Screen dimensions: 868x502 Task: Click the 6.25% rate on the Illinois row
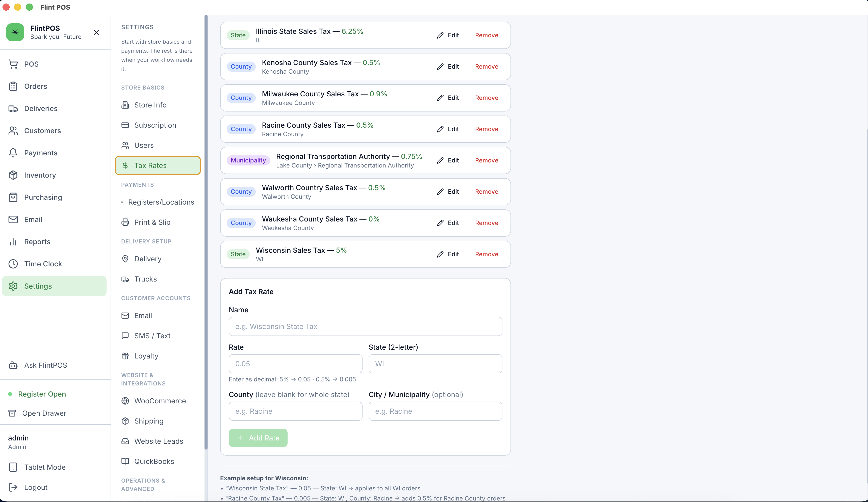click(x=352, y=31)
